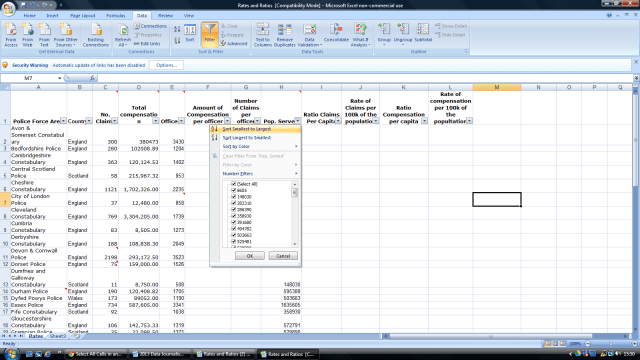Open Ratio Compensation per capita filter dropdown

[x=424, y=121]
